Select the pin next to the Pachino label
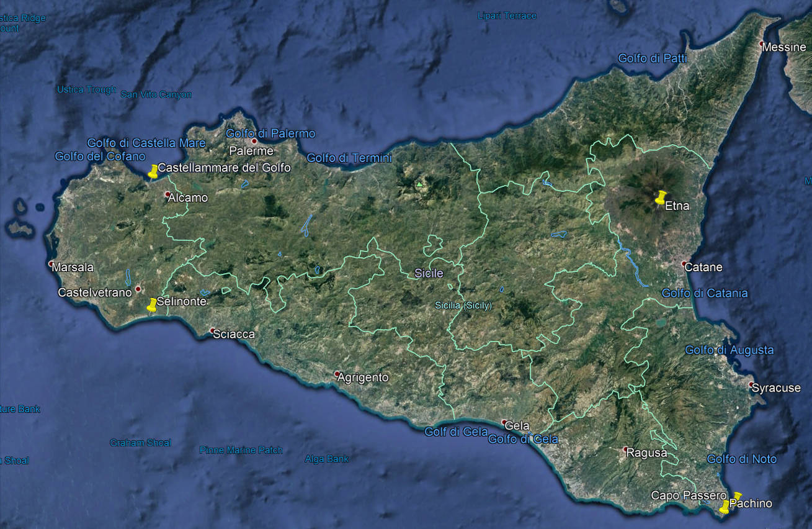Image resolution: width=812 pixels, height=529 pixels. pos(738,495)
